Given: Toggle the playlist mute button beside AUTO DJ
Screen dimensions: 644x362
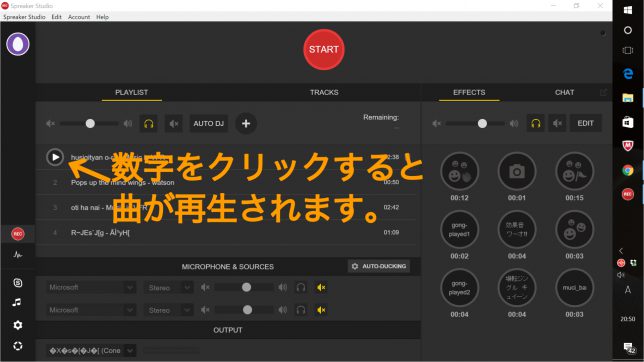Looking at the screenshot, I should (x=174, y=123).
